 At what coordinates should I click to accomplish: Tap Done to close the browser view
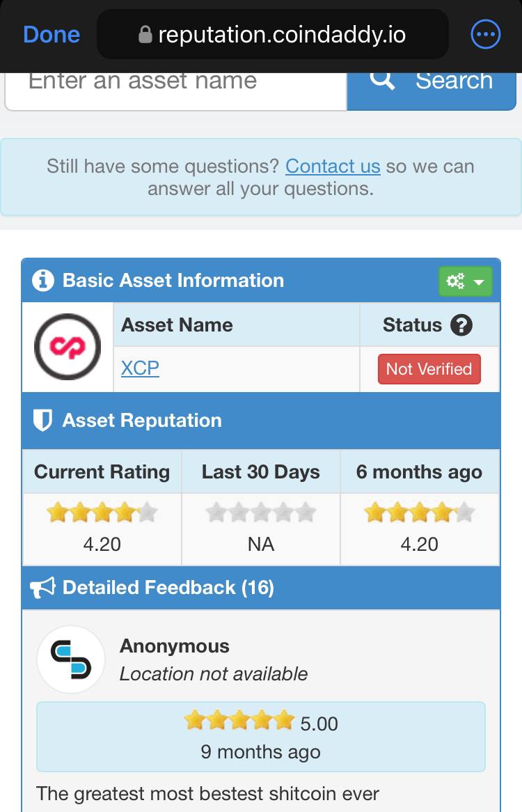52,35
